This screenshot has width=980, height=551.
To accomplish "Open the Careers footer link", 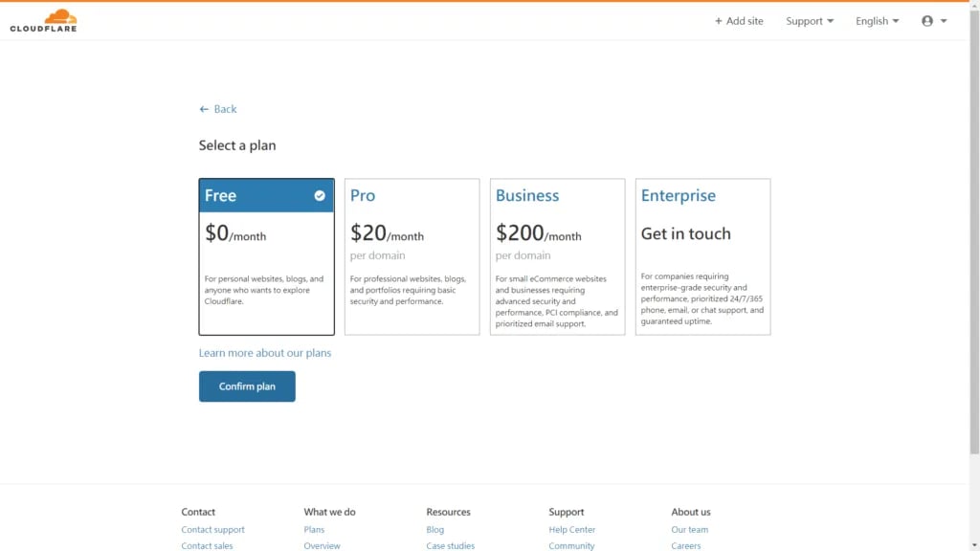I will click(x=685, y=545).
